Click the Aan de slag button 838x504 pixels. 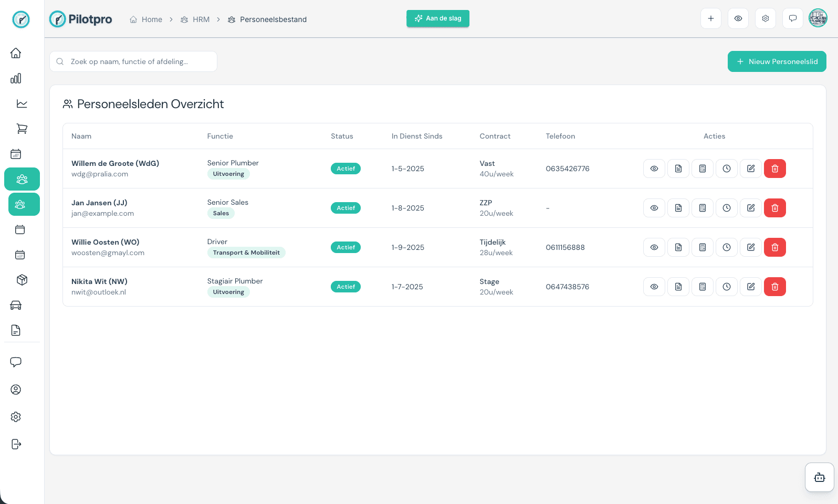[437, 18]
